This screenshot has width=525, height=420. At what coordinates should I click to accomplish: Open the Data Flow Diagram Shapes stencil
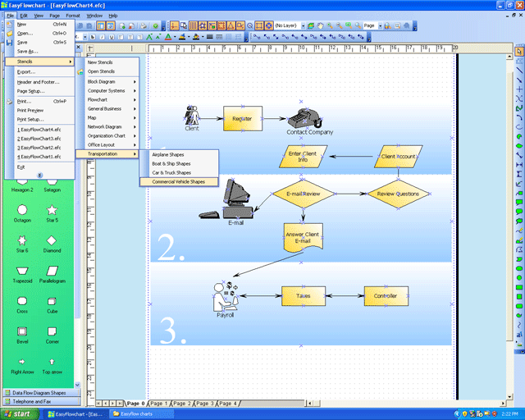pos(39,393)
